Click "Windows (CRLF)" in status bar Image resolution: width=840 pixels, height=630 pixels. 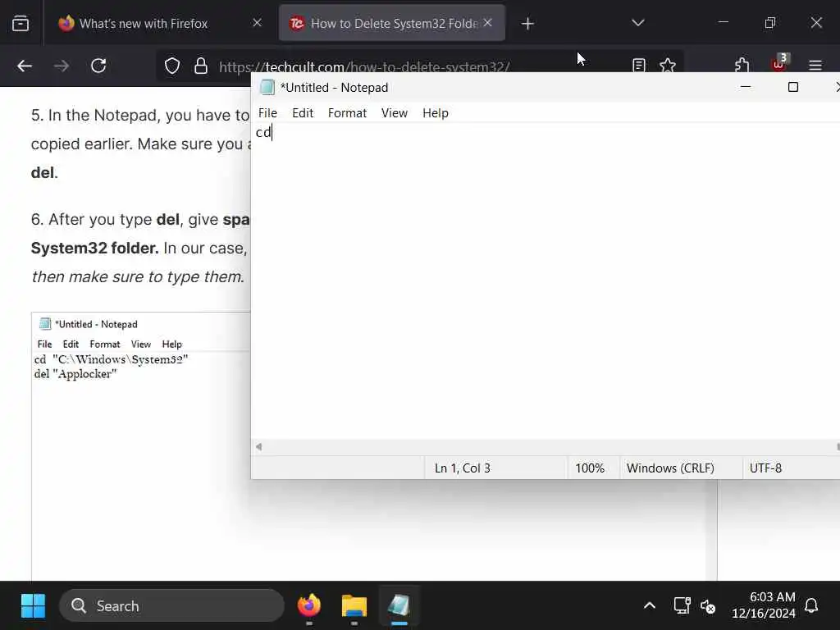[x=671, y=468]
